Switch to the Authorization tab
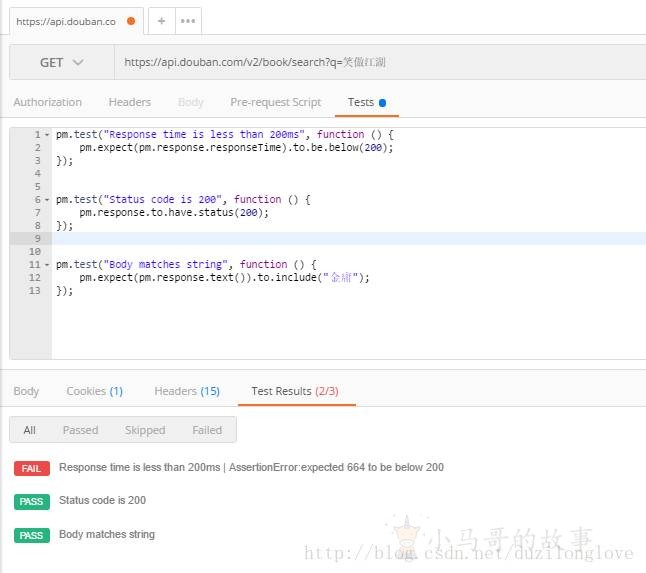This screenshot has width=646, height=573. click(48, 102)
